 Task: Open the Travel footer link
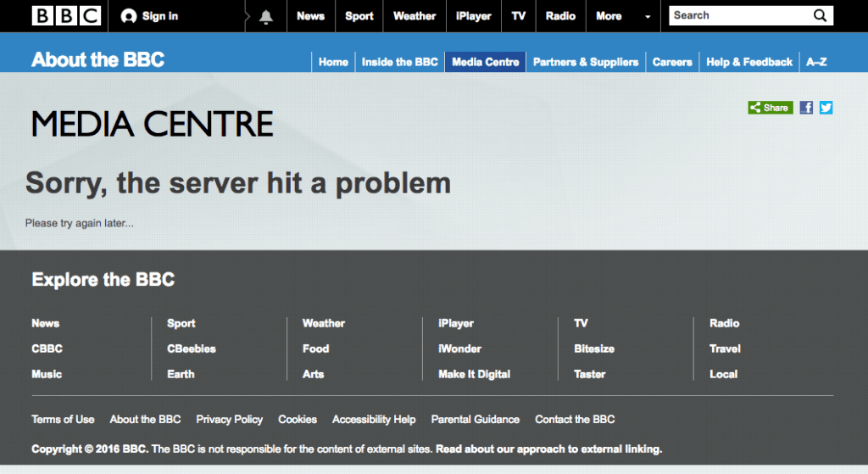(x=725, y=349)
